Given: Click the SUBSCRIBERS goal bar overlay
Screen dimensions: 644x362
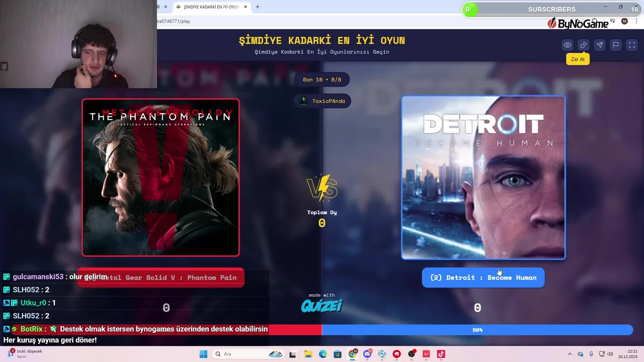Looking at the screenshot, I should [x=552, y=9].
